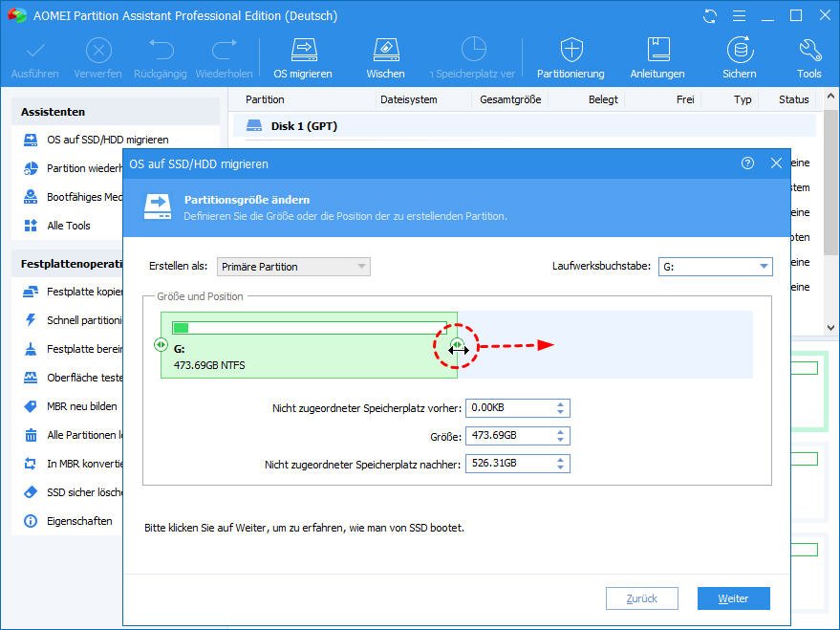Open Alle Tools in sidebar

[x=57, y=226]
